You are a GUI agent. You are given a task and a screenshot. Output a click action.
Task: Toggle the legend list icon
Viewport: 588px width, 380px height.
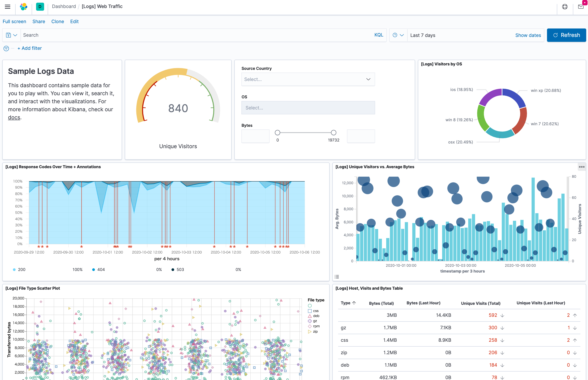tap(337, 277)
